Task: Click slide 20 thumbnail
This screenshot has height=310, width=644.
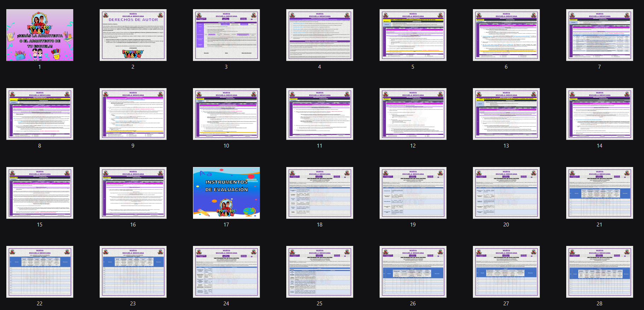Action: tap(506, 193)
